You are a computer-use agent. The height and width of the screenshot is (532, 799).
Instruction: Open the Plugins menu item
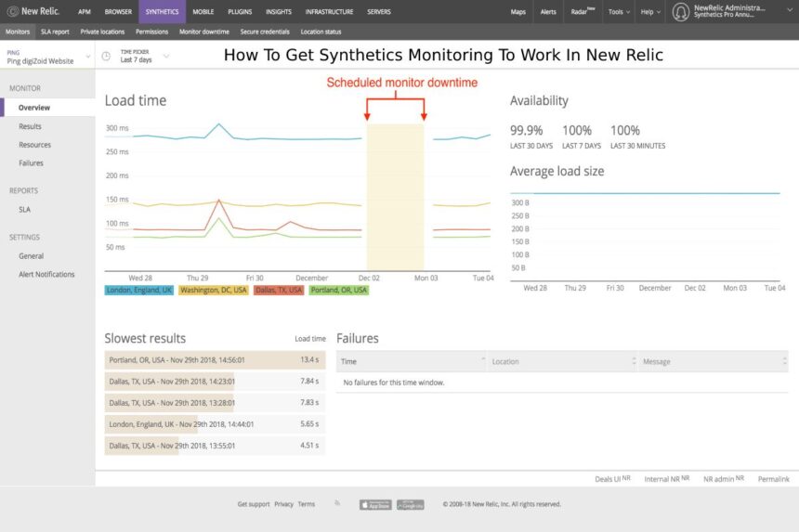click(x=240, y=12)
